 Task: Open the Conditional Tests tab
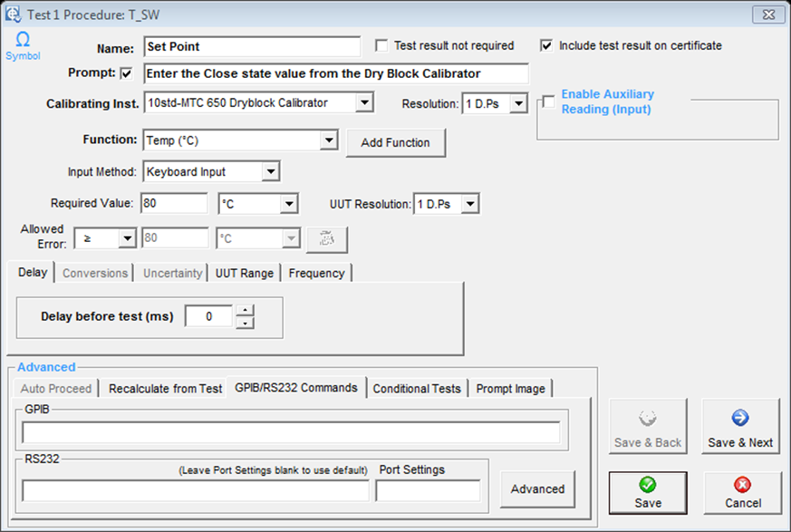pyautogui.click(x=417, y=388)
